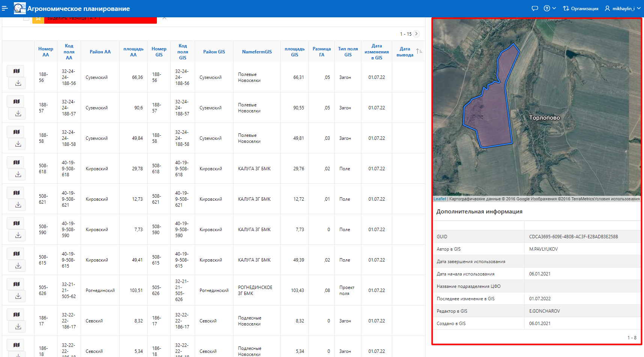
Task: Open the mikhaylin_i user menu
Action: coord(623,8)
